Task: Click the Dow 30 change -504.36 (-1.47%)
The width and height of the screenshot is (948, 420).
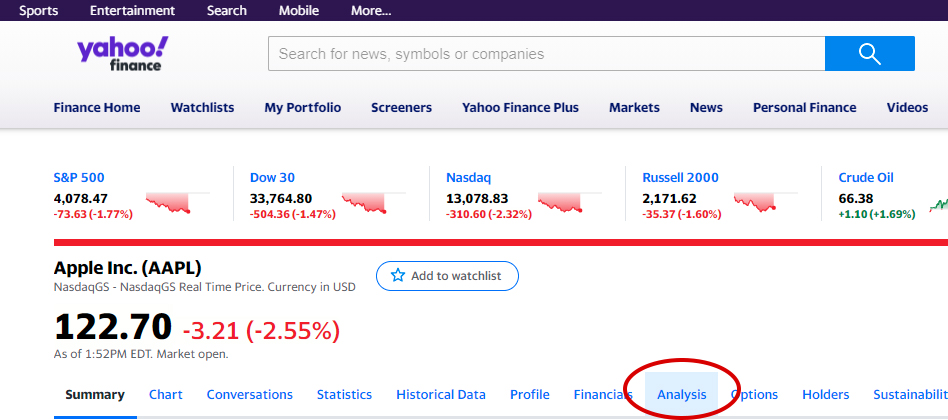Action: pos(293,214)
